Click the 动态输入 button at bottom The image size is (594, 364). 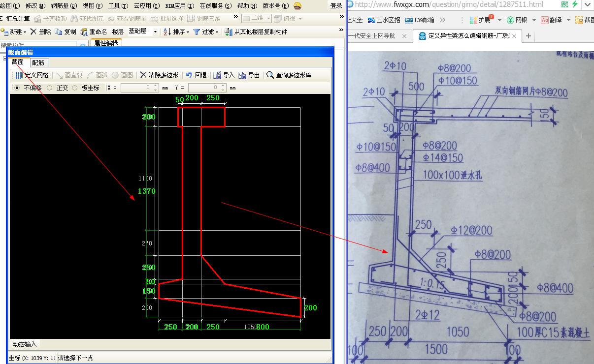tap(25, 344)
